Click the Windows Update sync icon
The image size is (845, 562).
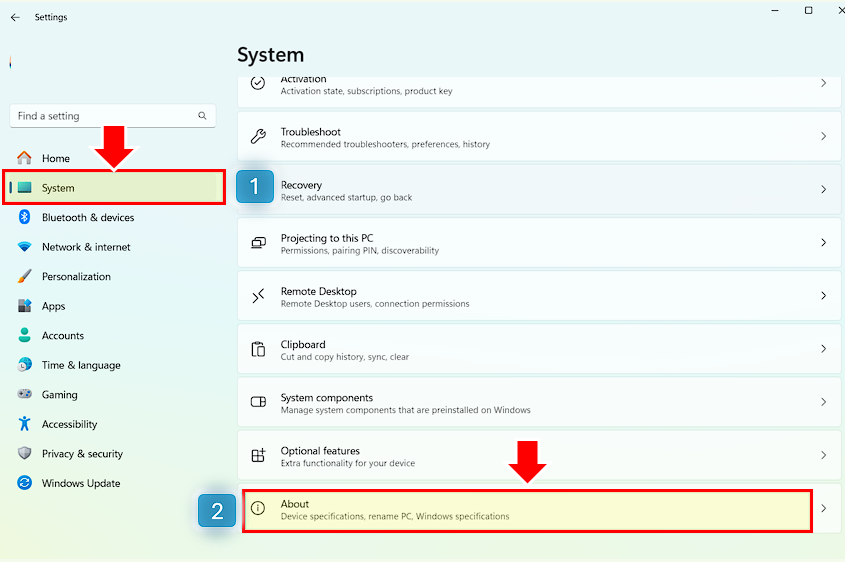click(x=24, y=483)
